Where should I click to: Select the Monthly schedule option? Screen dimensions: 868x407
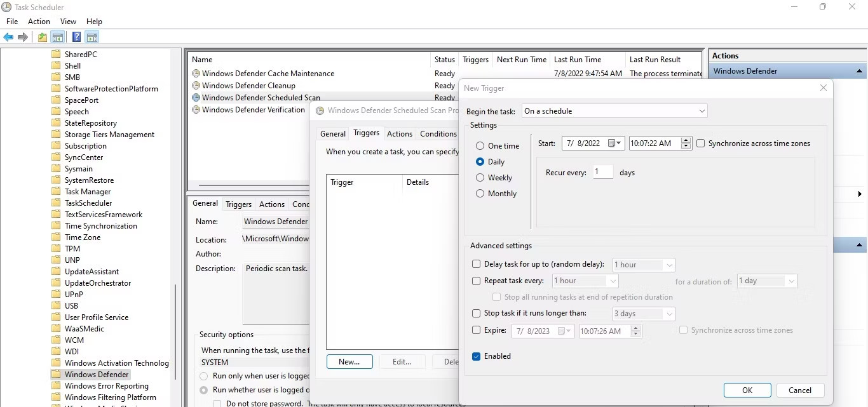480,194
